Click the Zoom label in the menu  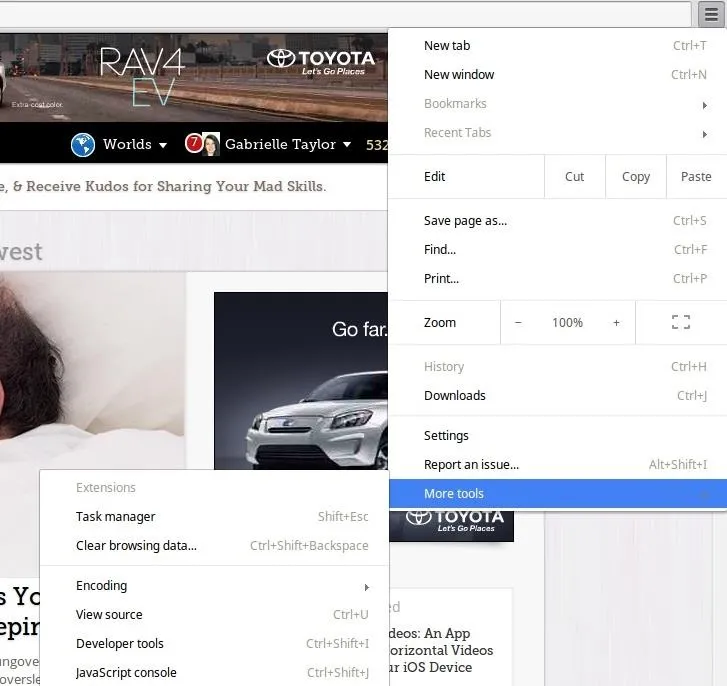pyautogui.click(x=440, y=323)
